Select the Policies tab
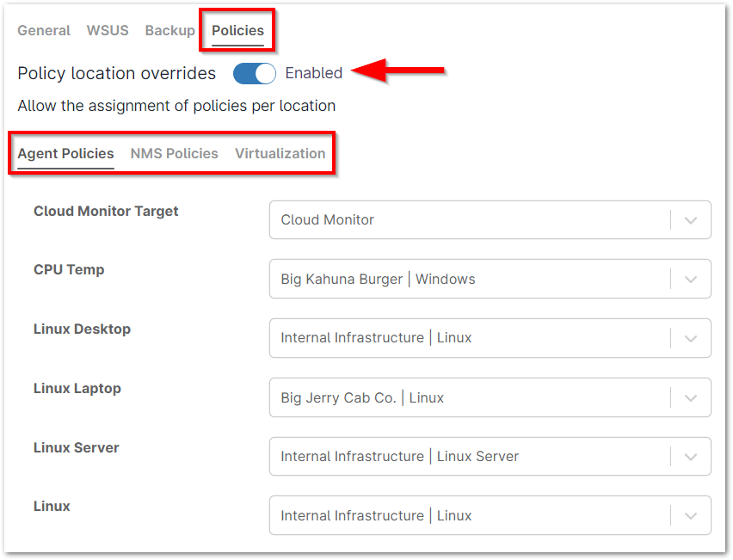733x560 pixels. [x=237, y=30]
